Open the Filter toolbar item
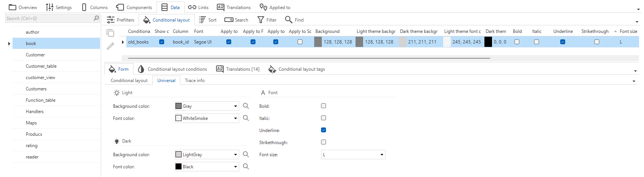Image resolution: width=644 pixels, height=177 pixels. [267, 20]
